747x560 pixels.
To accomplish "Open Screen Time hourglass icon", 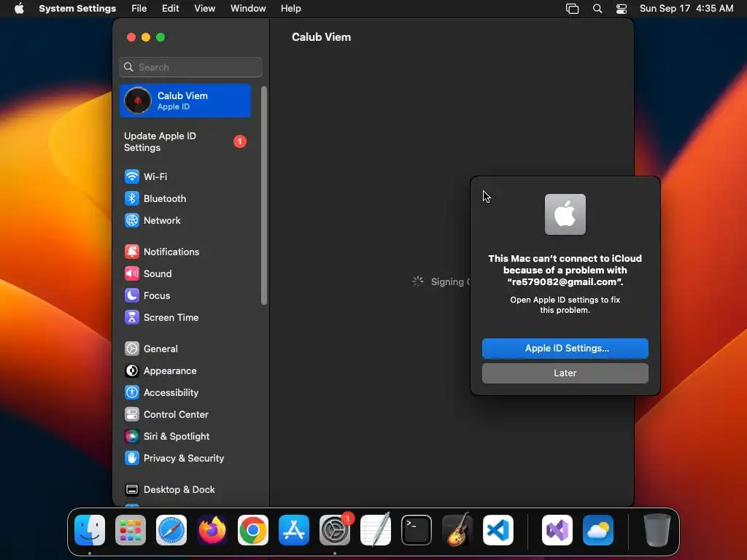I will (x=132, y=318).
